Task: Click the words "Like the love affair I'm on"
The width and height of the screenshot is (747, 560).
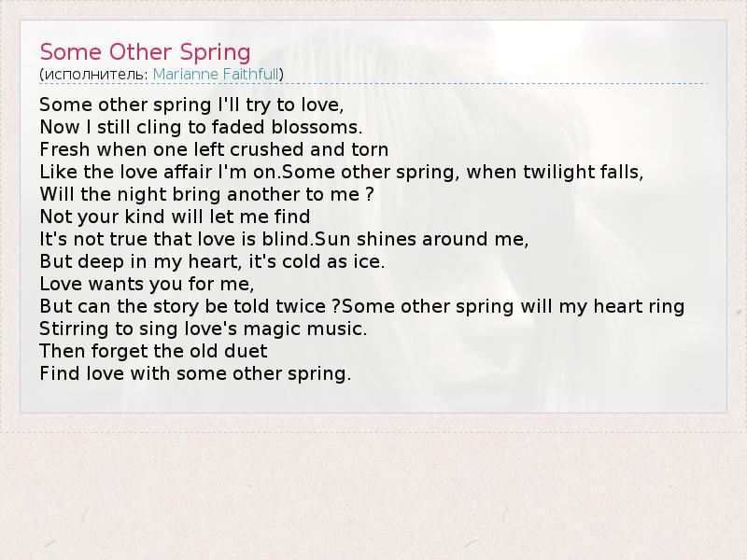Action: 160,172
